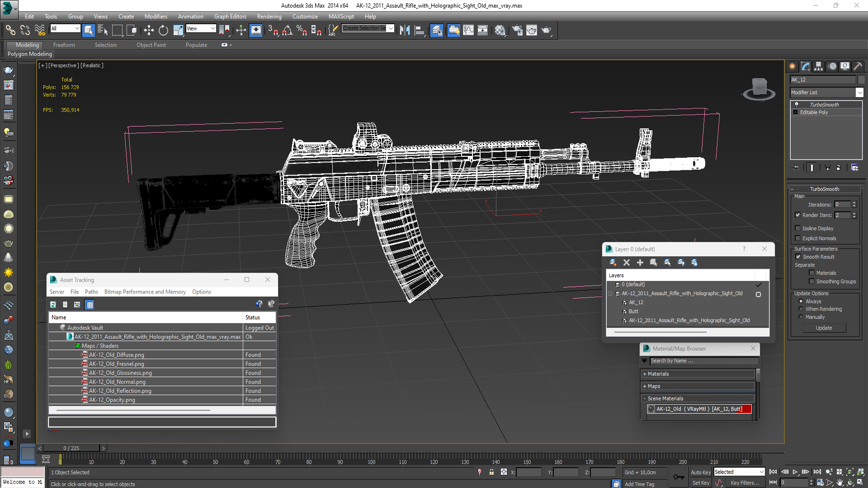
Task: Choose the Select and Move tool
Action: click(x=149, y=30)
